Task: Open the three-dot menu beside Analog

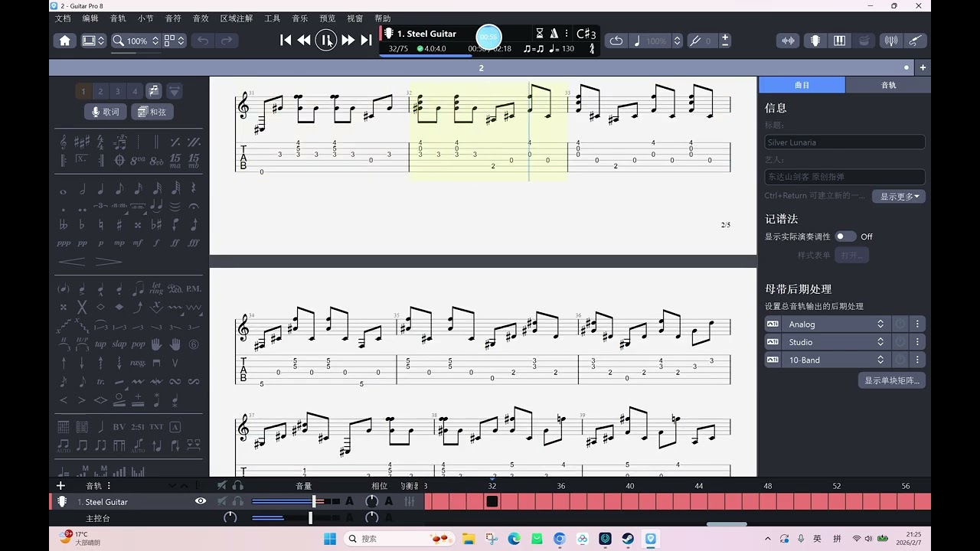Action: coord(917,324)
